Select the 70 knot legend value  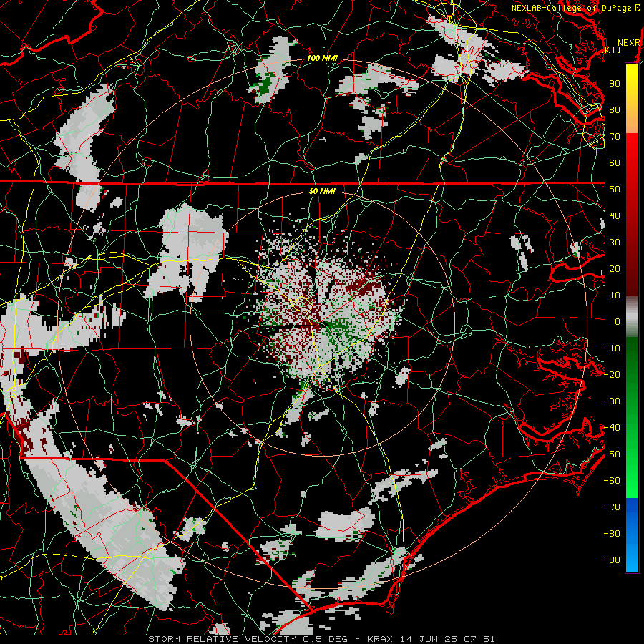pos(615,137)
